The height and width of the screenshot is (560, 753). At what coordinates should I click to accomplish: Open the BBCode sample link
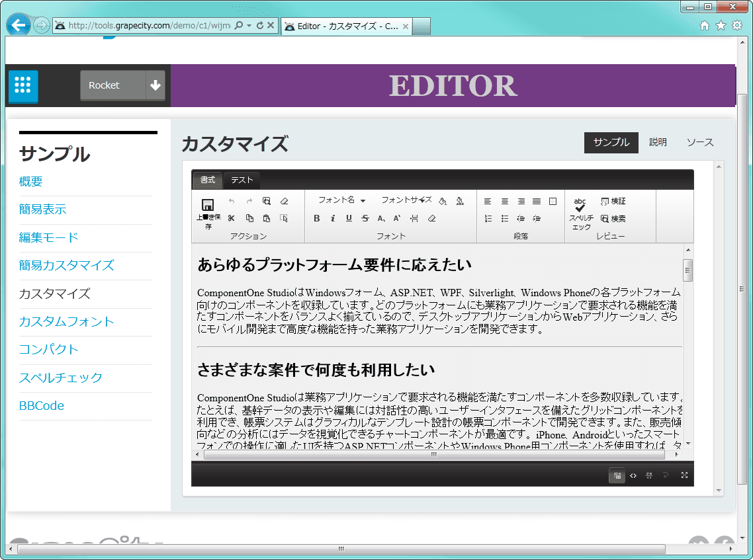tap(41, 405)
